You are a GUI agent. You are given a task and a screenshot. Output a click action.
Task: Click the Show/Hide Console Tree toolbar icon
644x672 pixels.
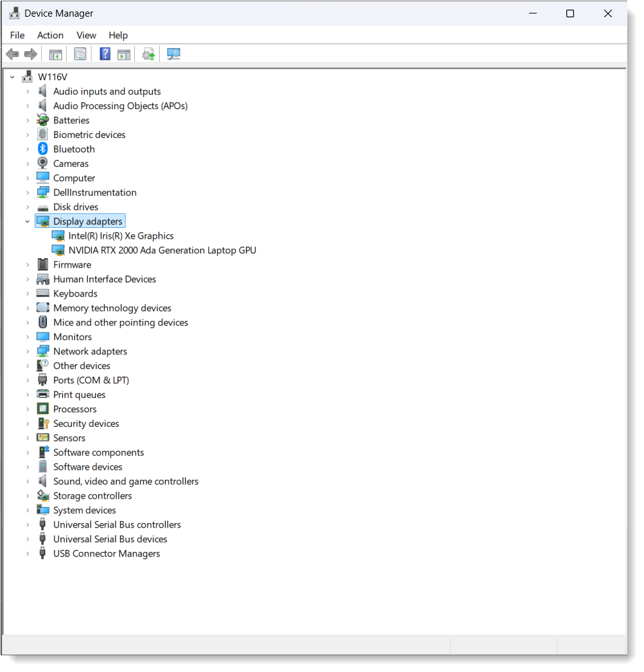coord(55,54)
